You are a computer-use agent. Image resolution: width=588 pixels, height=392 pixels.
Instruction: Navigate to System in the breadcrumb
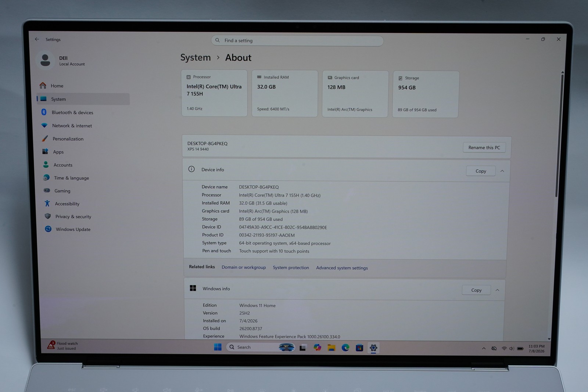196,58
